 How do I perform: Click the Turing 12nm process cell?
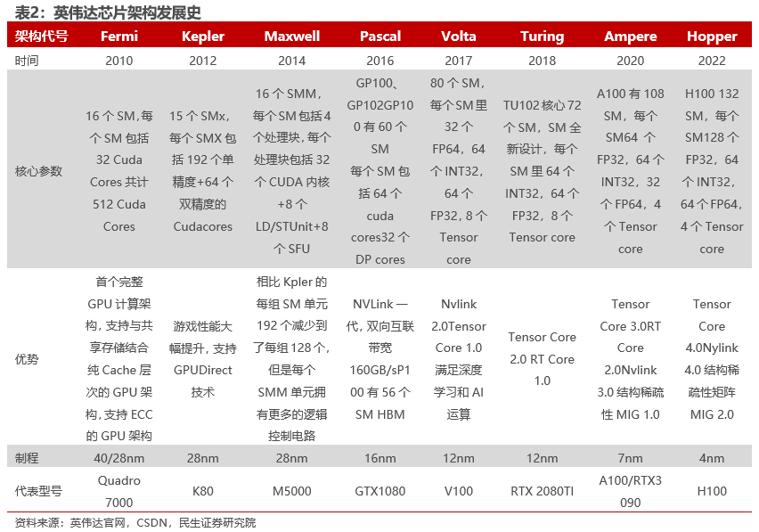point(543,458)
